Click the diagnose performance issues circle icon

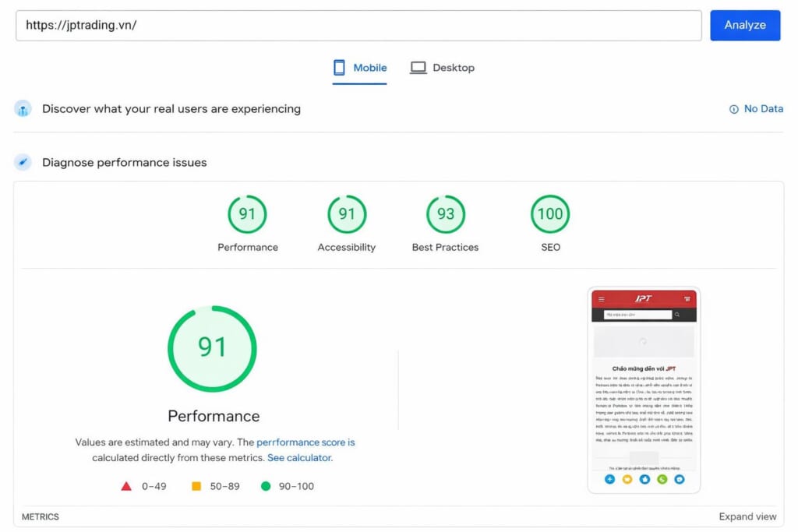(x=23, y=162)
